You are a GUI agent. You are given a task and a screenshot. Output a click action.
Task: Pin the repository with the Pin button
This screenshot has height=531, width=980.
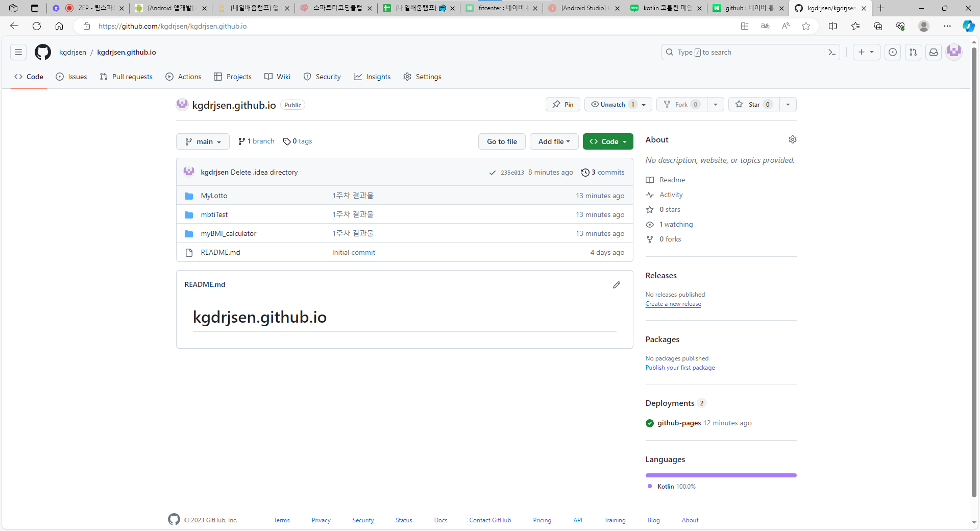(563, 104)
